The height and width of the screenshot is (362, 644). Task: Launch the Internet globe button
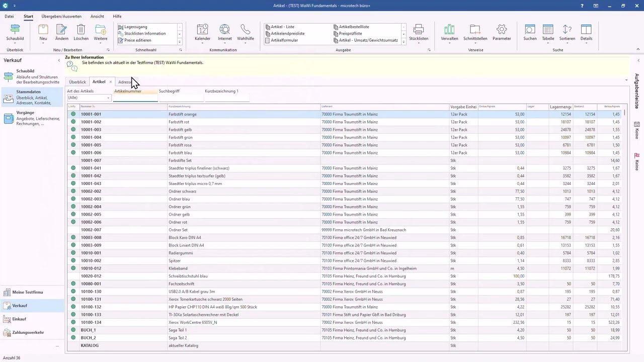225,33
